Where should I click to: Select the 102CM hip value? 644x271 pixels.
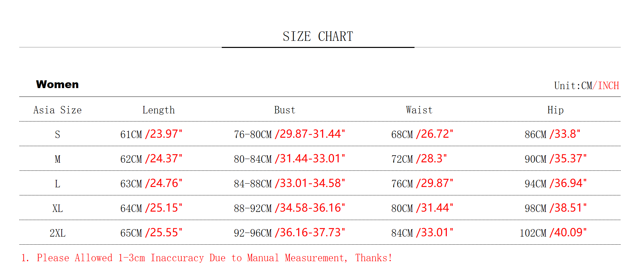pyautogui.click(x=533, y=233)
